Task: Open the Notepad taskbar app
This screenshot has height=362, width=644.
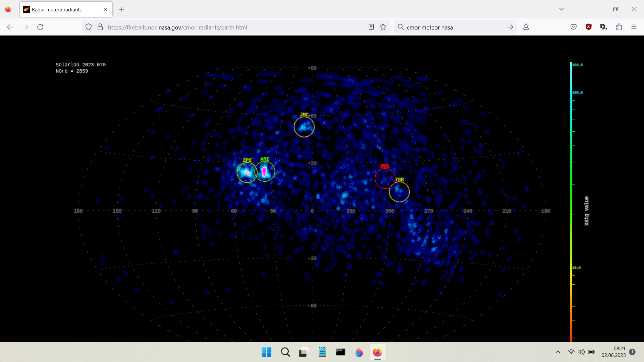Action: tap(322, 352)
